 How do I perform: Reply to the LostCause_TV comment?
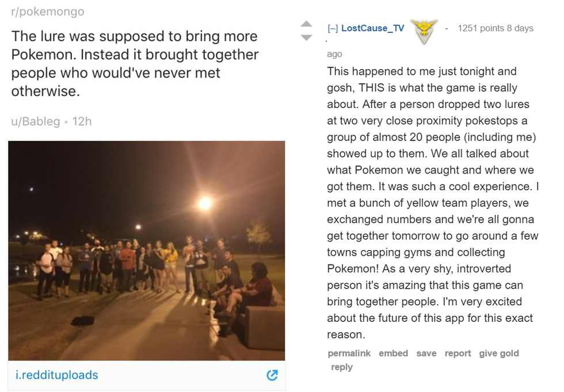pos(341,367)
